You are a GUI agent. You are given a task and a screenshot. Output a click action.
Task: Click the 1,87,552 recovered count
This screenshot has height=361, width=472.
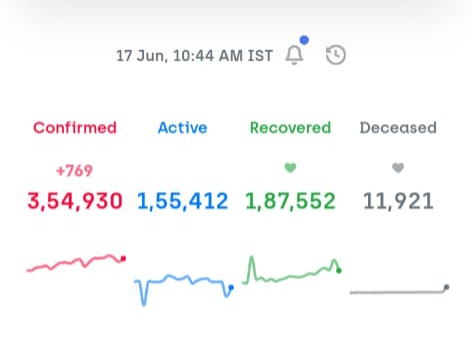coord(290,201)
